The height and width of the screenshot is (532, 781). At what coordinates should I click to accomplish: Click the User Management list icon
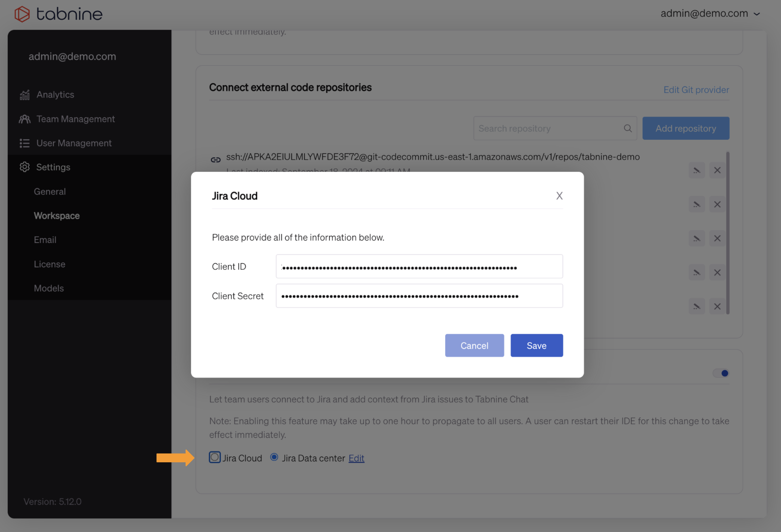tap(25, 143)
